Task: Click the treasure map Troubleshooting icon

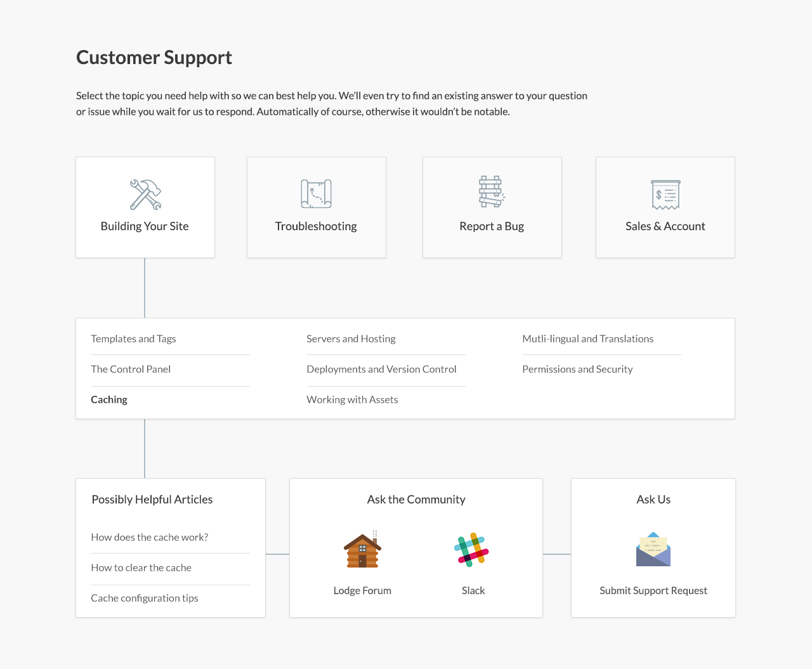Action: click(316, 194)
